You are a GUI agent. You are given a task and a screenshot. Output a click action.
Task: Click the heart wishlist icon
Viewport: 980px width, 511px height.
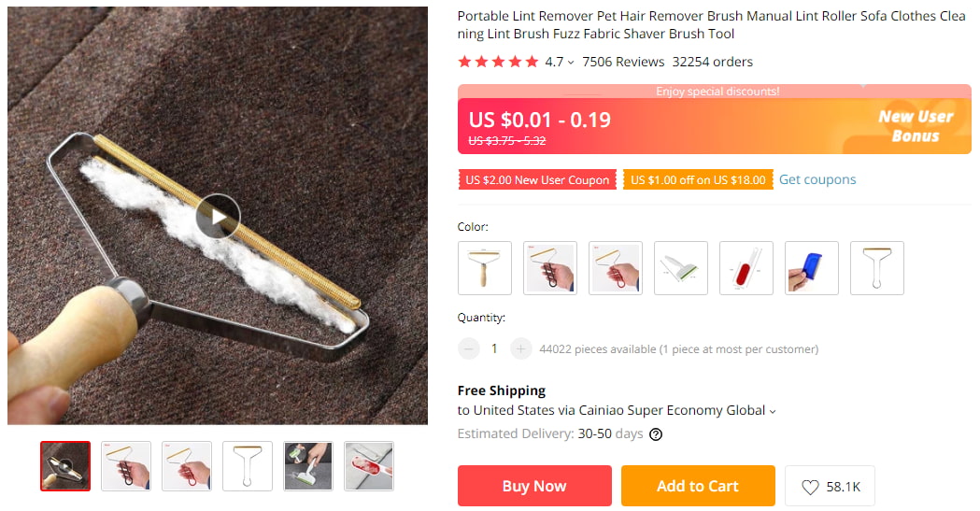pyautogui.click(x=810, y=487)
